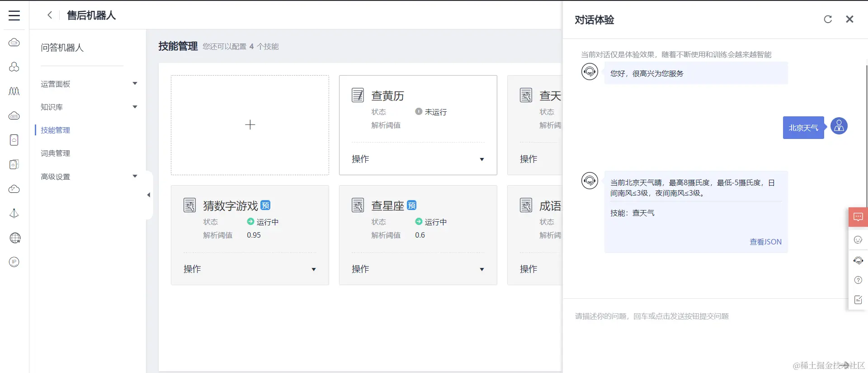
Task: Click the cloud with play arrow sidebar icon
Action: coord(14,189)
